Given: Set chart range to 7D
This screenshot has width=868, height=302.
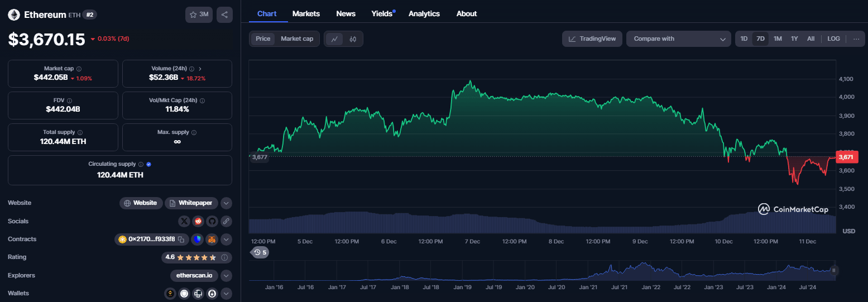Looking at the screenshot, I should click(x=760, y=39).
